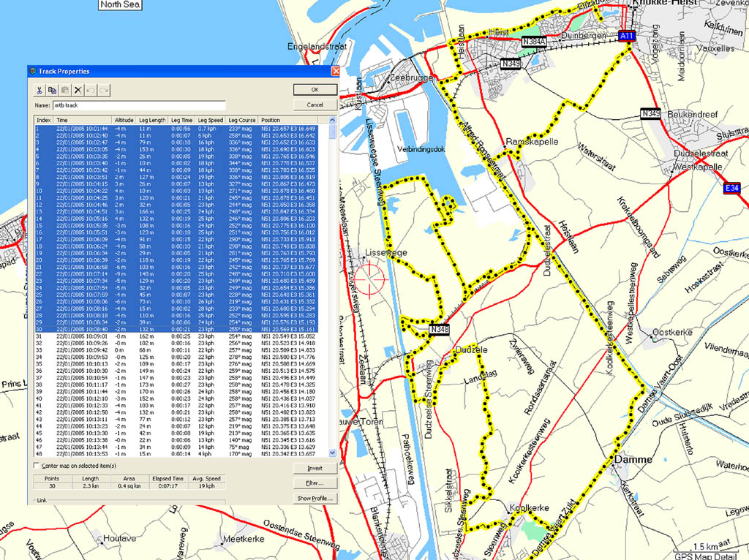Sort list by Leg Time column header
The width and height of the screenshot is (749, 560).
pyautogui.click(x=182, y=121)
